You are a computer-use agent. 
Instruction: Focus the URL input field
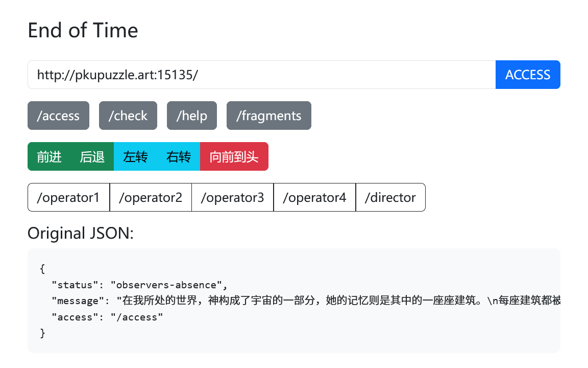(x=261, y=75)
